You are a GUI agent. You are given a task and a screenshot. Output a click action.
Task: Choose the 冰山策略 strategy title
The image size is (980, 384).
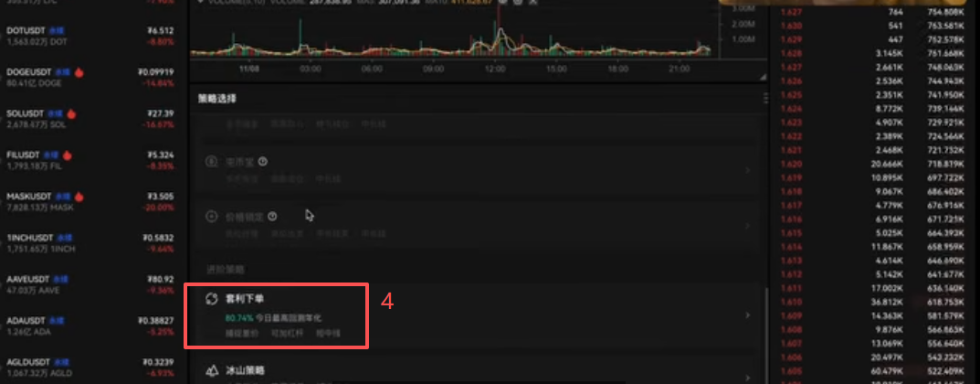click(245, 370)
